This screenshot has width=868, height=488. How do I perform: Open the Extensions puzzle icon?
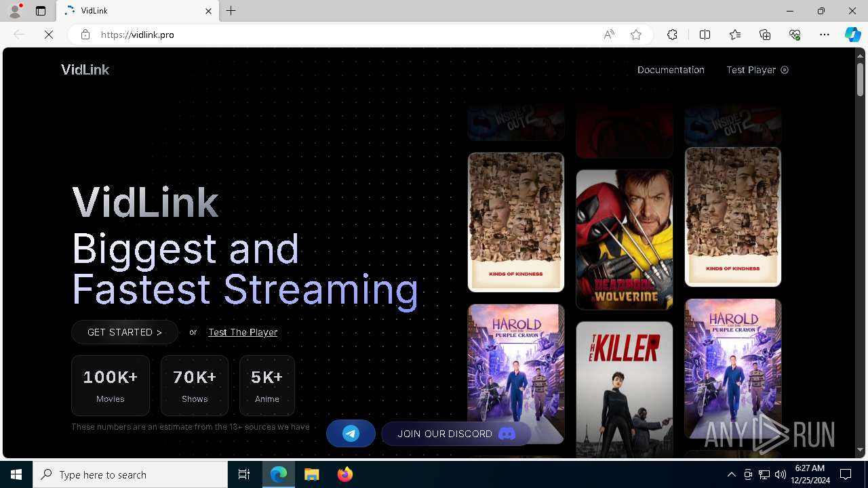672,35
